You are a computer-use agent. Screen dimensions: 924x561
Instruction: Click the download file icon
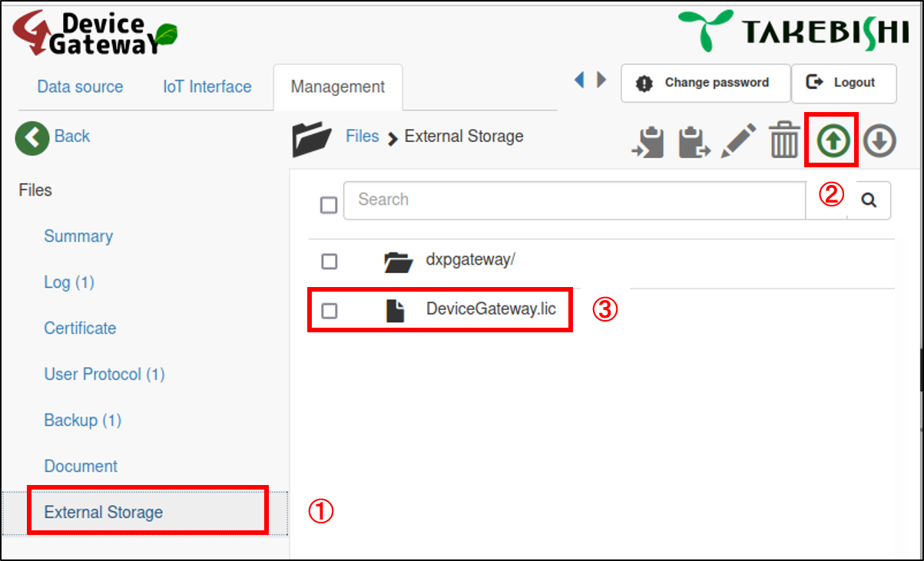tap(879, 141)
